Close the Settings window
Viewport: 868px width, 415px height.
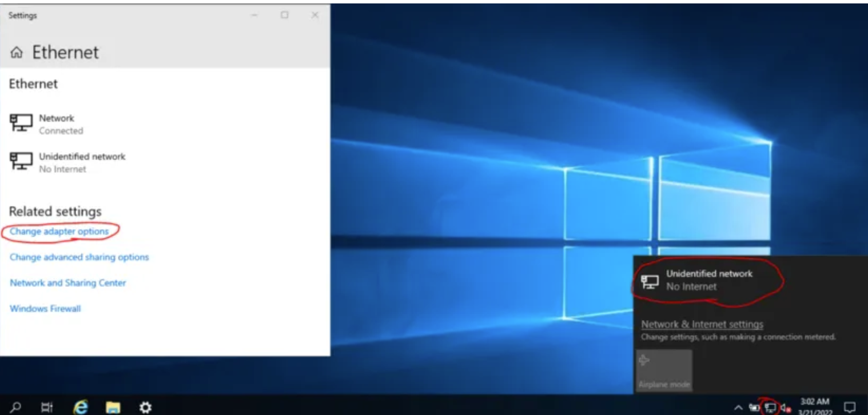click(x=314, y=15)
